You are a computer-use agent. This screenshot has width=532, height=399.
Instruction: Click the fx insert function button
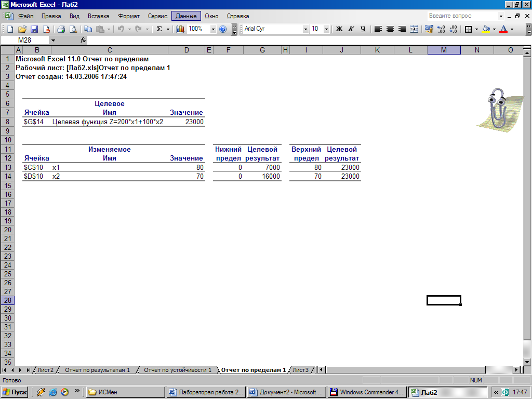[x=83, y=41]
